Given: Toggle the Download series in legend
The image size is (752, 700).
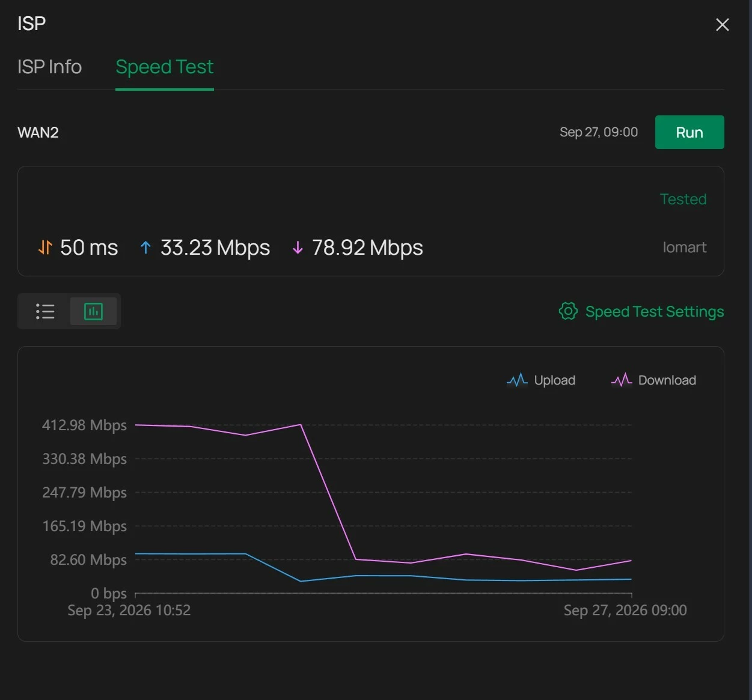Looking at the screenshot, I should tap(653, 380).
